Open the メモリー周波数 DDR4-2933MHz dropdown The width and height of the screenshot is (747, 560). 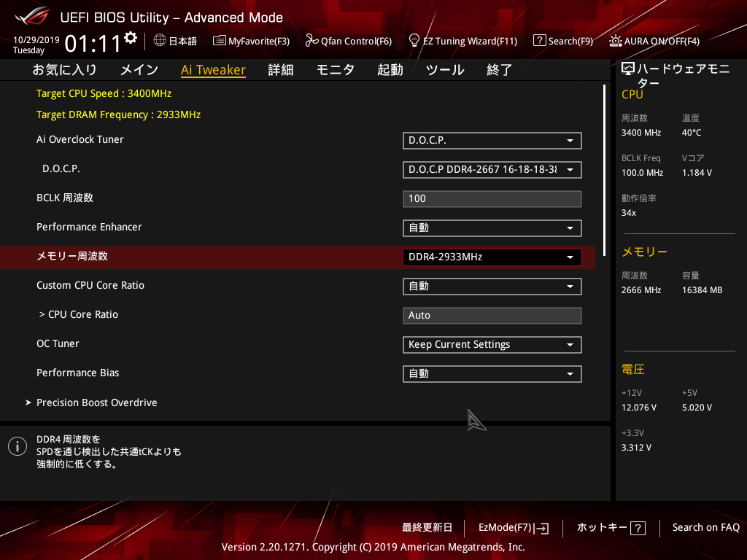click(x=492, y=257)
